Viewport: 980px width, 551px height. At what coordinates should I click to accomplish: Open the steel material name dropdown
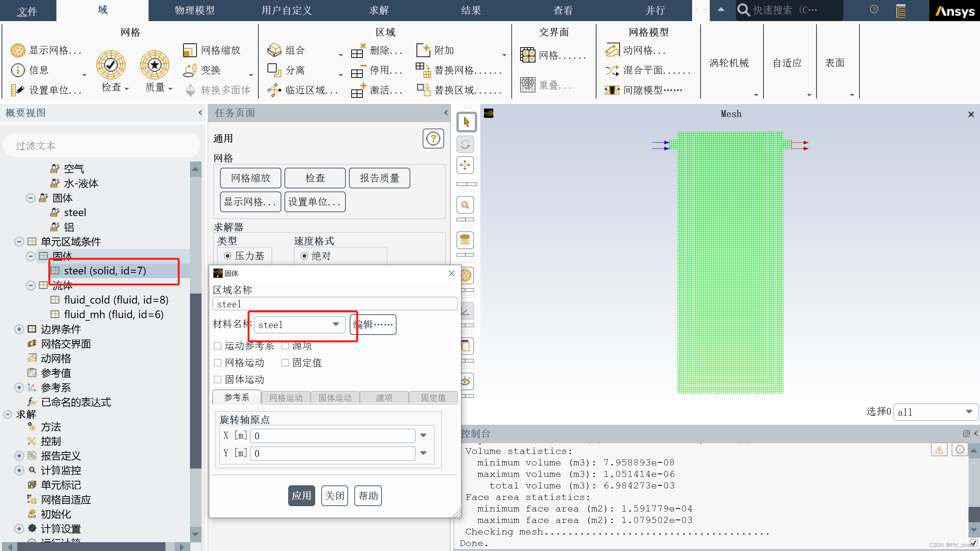click(335, 325)
